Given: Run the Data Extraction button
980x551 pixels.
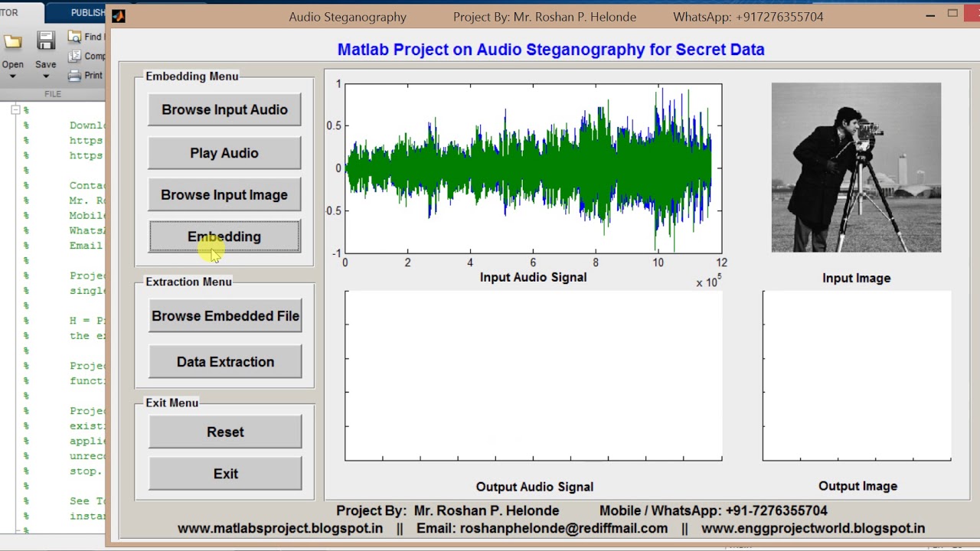Looking at the screenshot, I should [x=225, y=362].
